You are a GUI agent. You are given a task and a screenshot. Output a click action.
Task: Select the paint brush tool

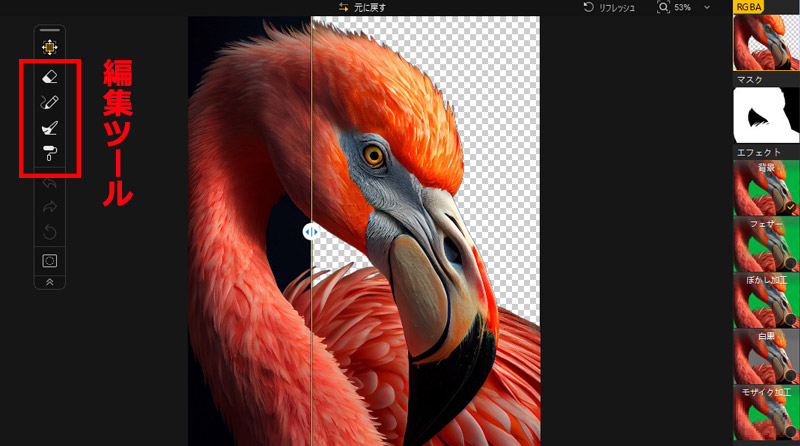point(49,127)
